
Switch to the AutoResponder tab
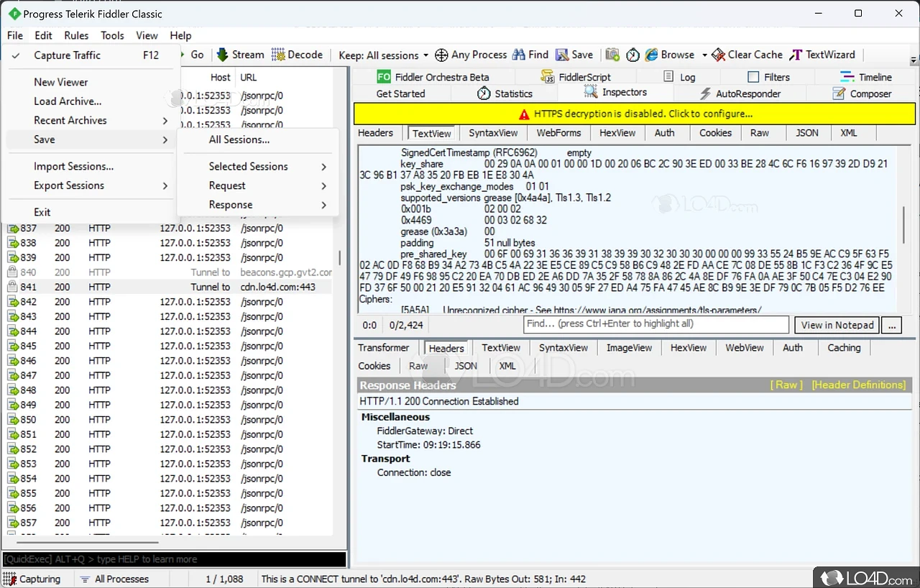(x=740, y=93)
